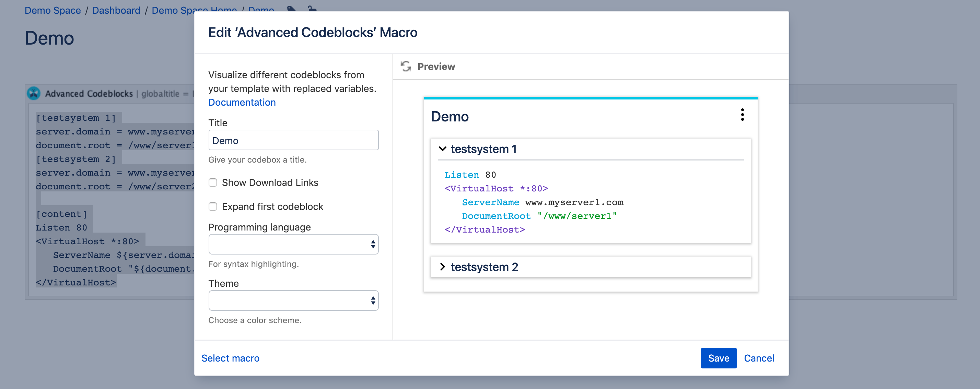
Task: Open the three-dot menu on Demo preview card
Action: [742, 115]
